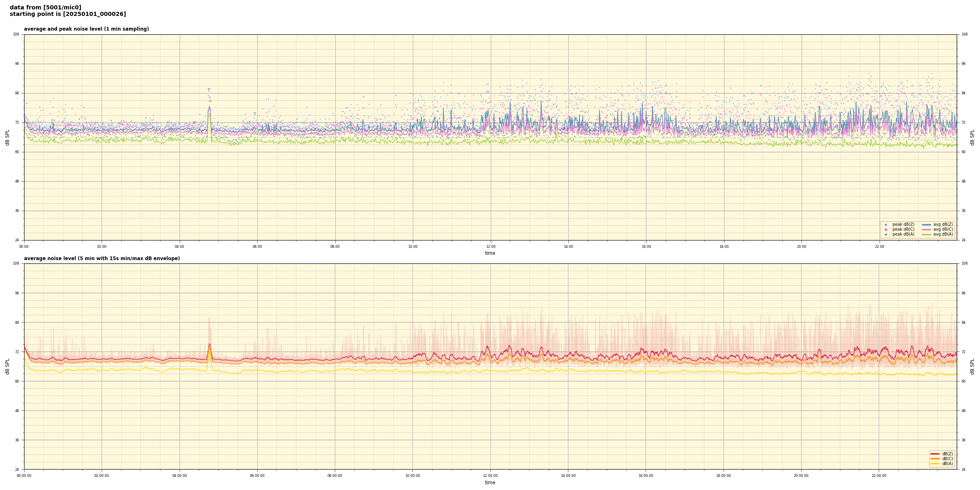This screenshot has height=490, width=980.
Task: Click the magenta peak dB(C) legend marker
Action: click(x=886, y=229)
